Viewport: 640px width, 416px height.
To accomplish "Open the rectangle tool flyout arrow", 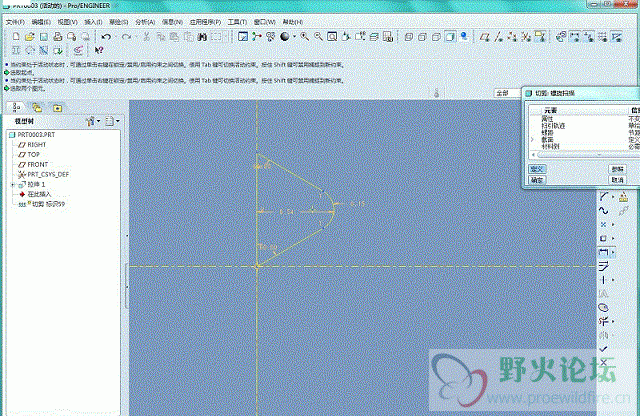I will (x=613, y=238).
